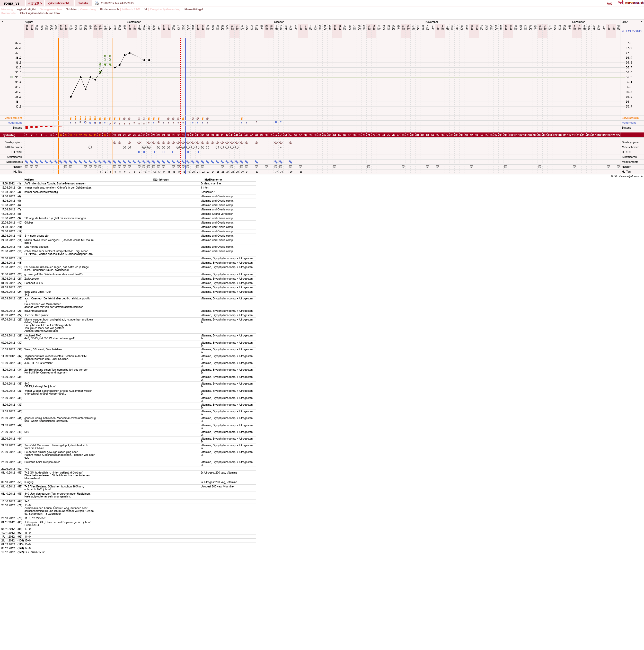Click note text '11+0, 12. Woche!!'
644x650 pixels.
(35, 518)
